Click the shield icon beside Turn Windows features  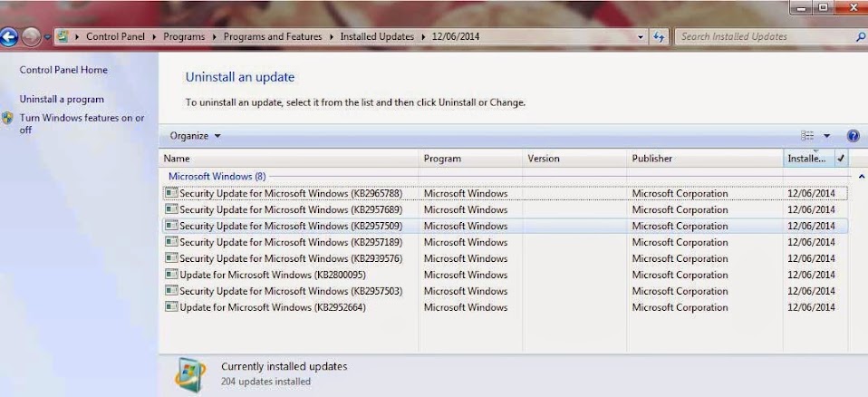pos(7,118)
